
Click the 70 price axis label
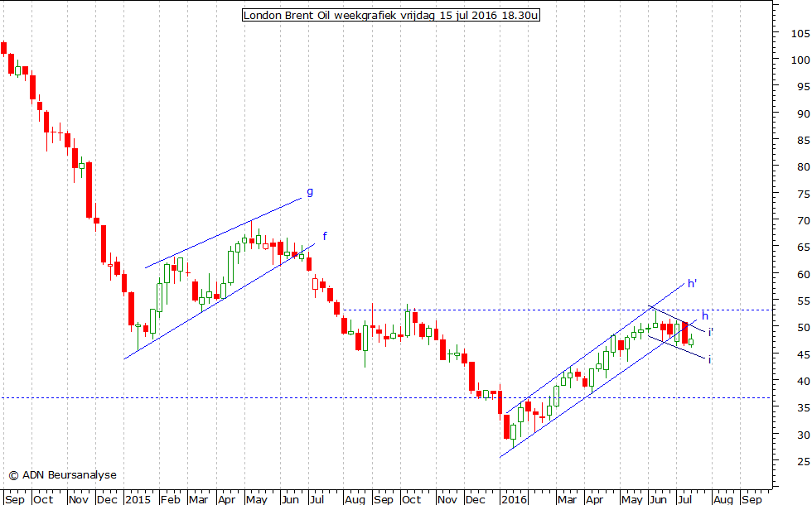click(x=803, y=221)
